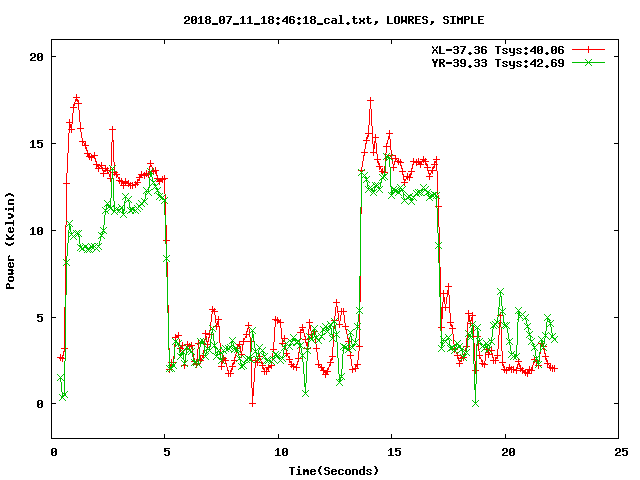Click the x-axis tick label 25
Image resolution: width=640 pixels, height=480 pixels.
(x=621, y=452)
